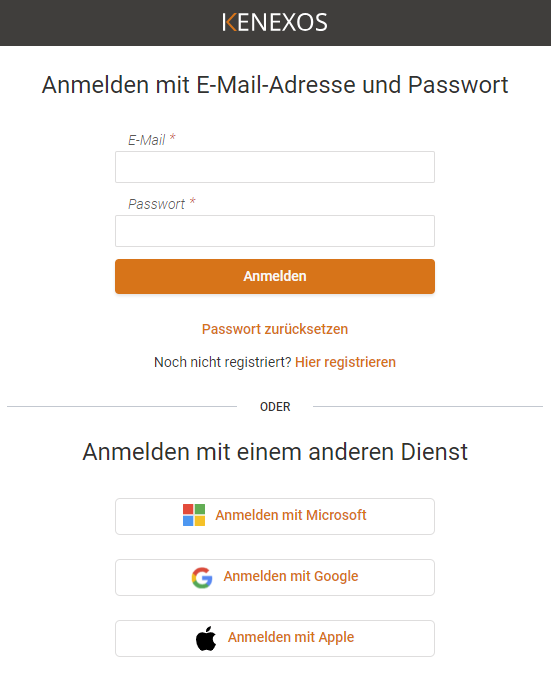Image resolution: width=551 pixels, height=689 pixels.
Task: Click the E-Mail field label
Action: (x=147, y=140)
